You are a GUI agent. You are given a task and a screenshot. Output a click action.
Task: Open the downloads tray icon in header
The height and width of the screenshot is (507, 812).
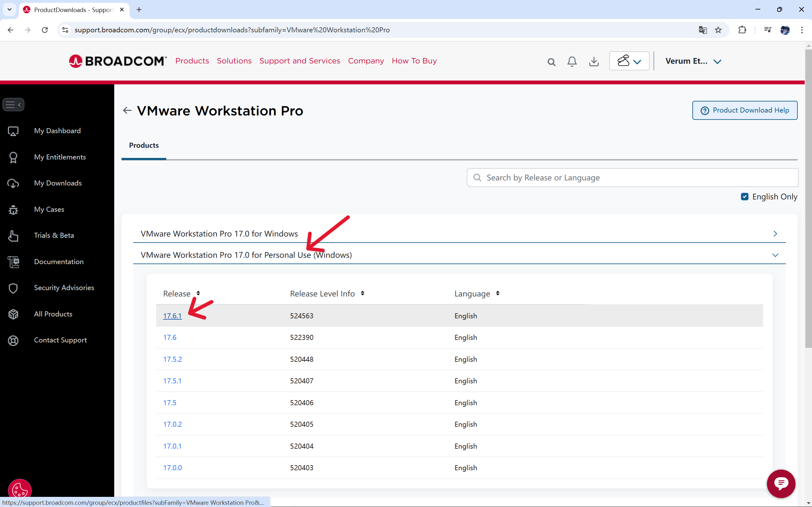594,62
